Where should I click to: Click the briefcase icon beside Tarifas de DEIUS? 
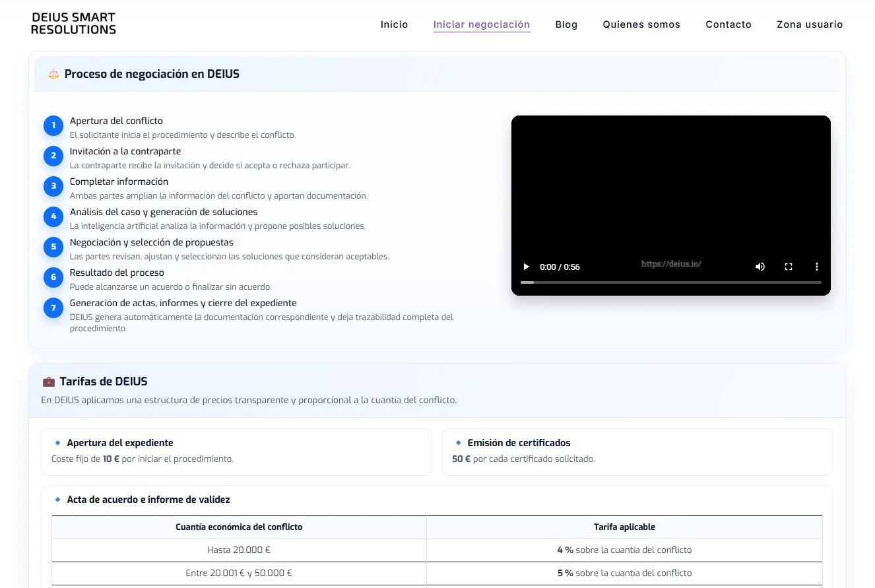[x=48, y=381]
